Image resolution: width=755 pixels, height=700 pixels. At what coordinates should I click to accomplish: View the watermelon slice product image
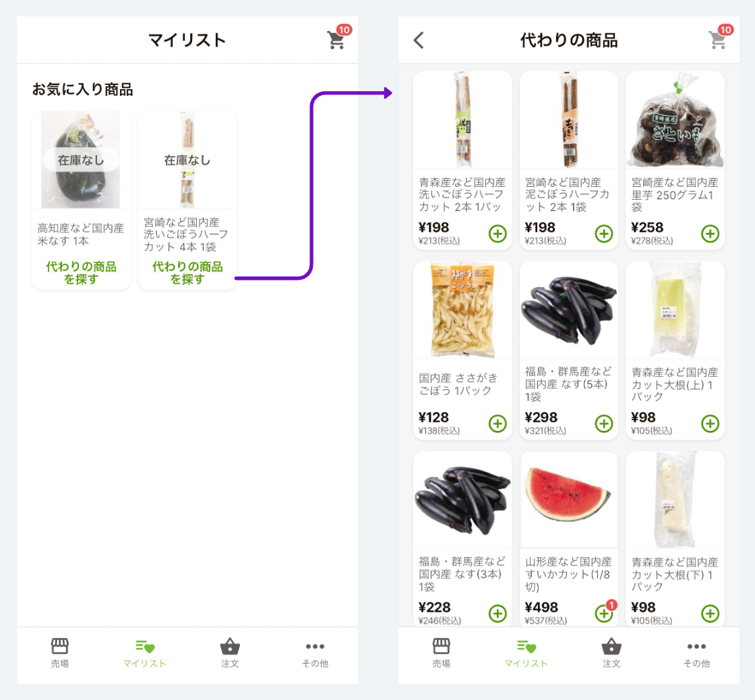[569, 500]
